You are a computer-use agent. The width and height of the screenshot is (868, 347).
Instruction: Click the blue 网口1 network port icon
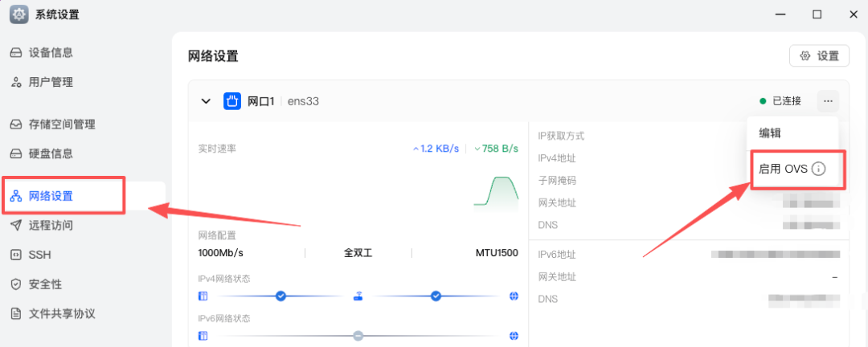click(232, 101)
